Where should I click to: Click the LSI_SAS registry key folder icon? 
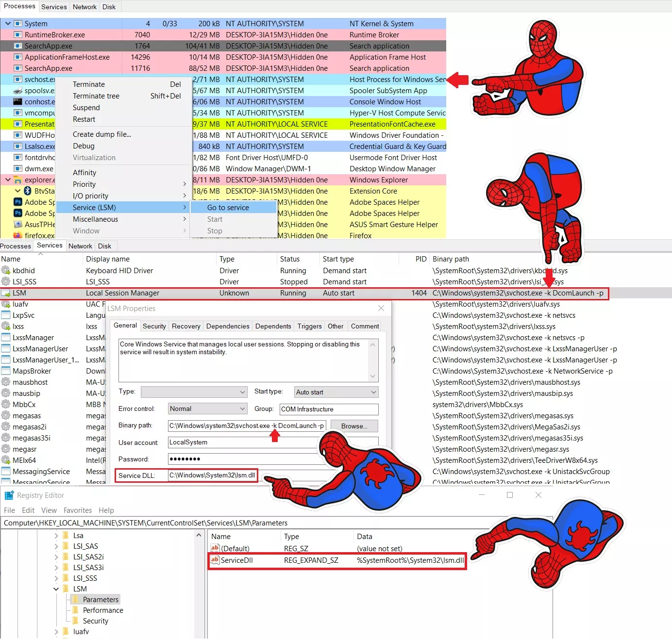coord(66,546)
